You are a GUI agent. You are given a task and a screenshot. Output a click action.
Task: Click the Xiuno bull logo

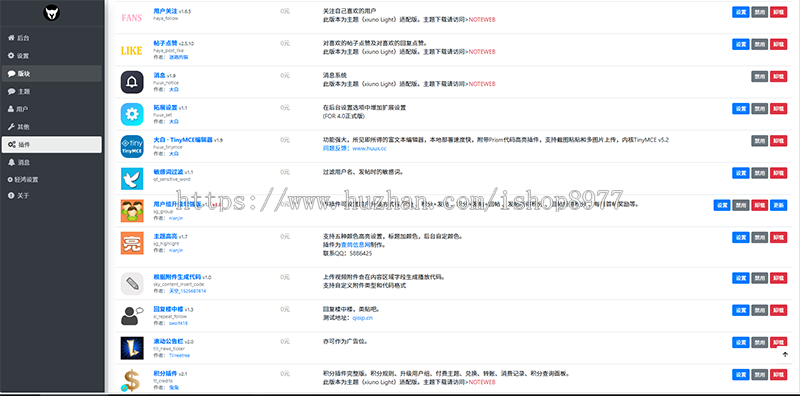point(52,13)
